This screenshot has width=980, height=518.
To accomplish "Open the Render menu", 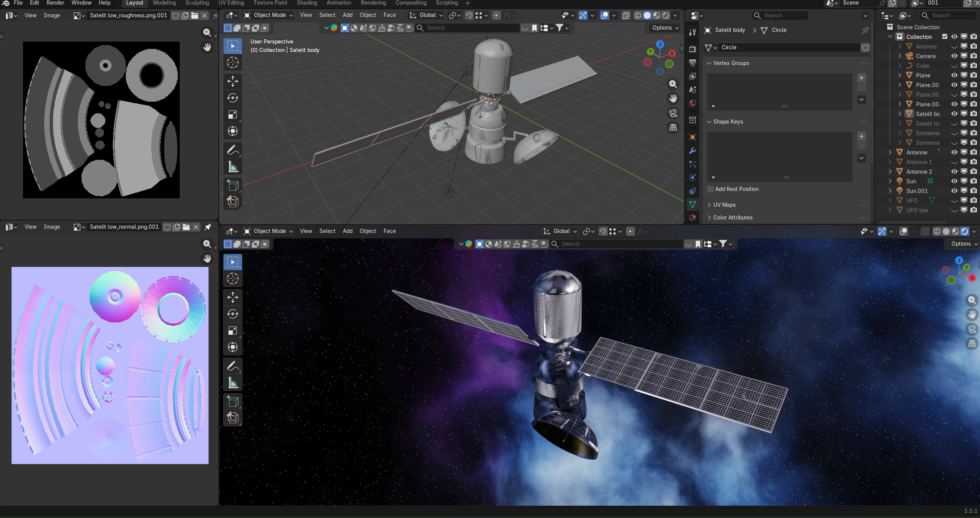I will pyautogui.click(x=55, y=3).
